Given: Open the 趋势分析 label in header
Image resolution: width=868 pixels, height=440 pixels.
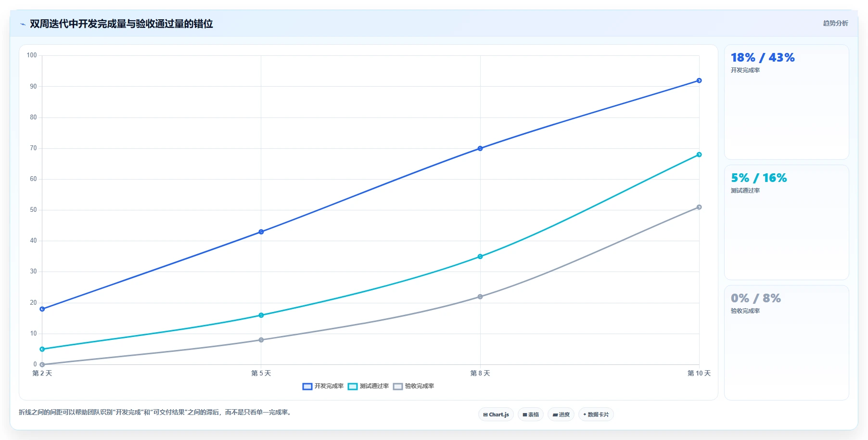Looking at the screenshot, I should 835,23.
